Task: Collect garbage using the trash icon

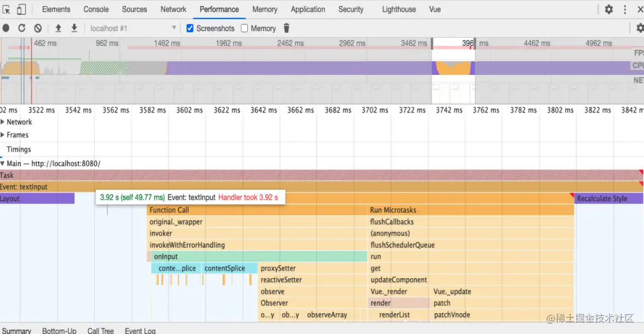Action: tap(287, 28)
